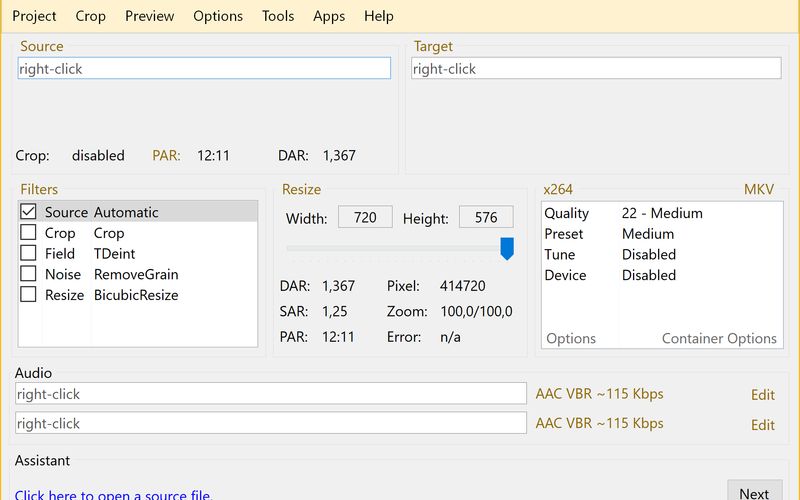Open the Preview menu
The image size is (800, 500).
pos(150,16)
